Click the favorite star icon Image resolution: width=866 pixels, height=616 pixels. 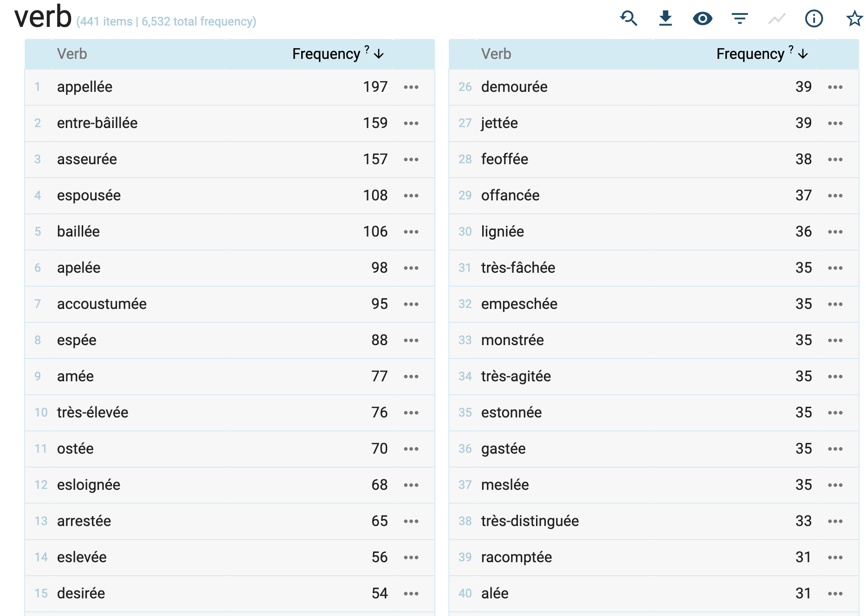(x=854, y=19)
